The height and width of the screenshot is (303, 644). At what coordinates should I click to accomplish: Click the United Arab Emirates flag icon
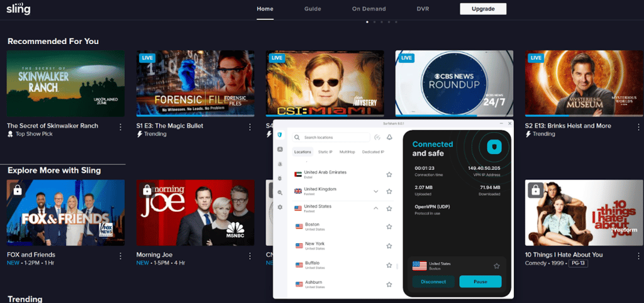click(298, 175)
